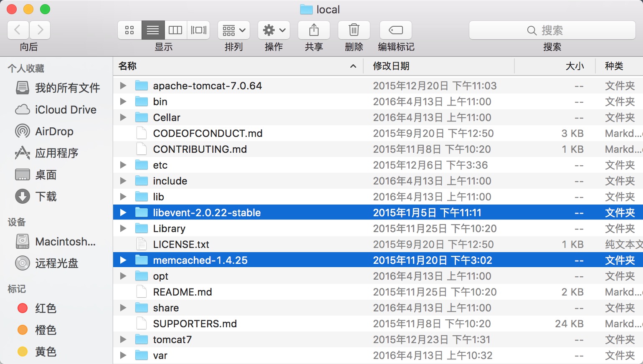The height and width of the screenshot is (364, 643).
Task: Select the folder name libevent-2.0.22-stable
Action: pyautogui.click(x=207, y=212)
